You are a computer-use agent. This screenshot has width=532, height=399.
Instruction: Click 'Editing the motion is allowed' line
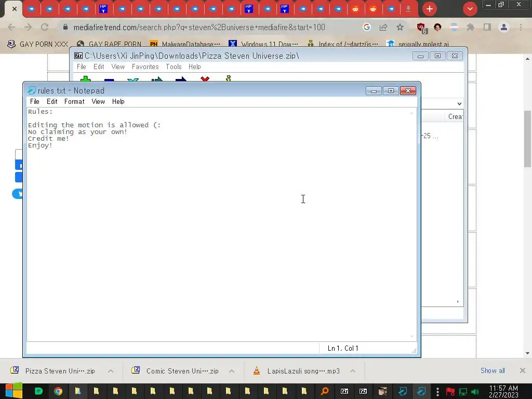(95, 125)
